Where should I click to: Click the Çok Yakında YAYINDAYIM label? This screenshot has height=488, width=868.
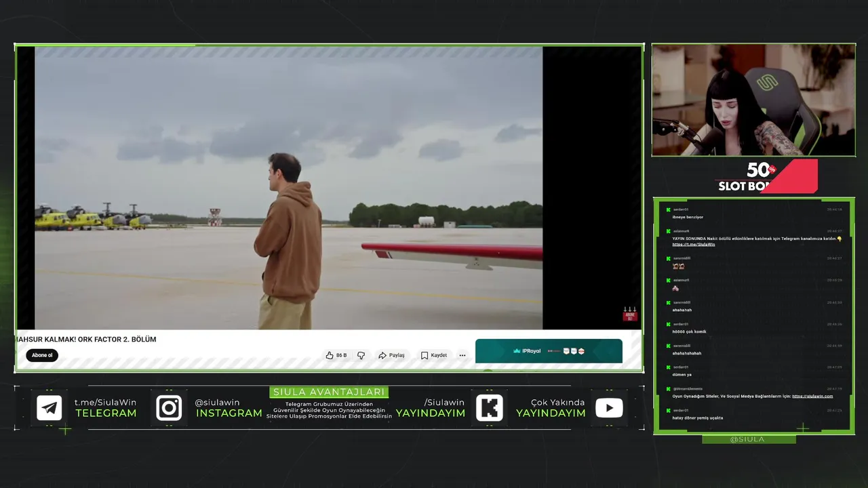pyautogui.click(x=551, y=408)
